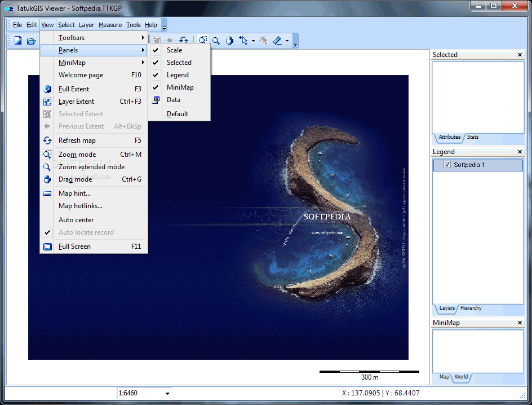The image size is (532, 405).
Task: Close the Selected panel
Action: click(520, 55)
